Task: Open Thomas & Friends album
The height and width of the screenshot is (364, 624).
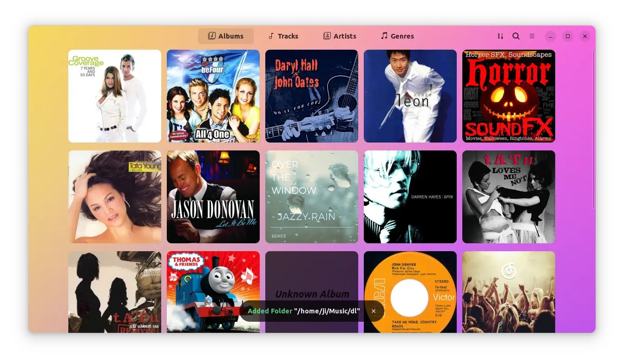Action: (x=213, y=283)
